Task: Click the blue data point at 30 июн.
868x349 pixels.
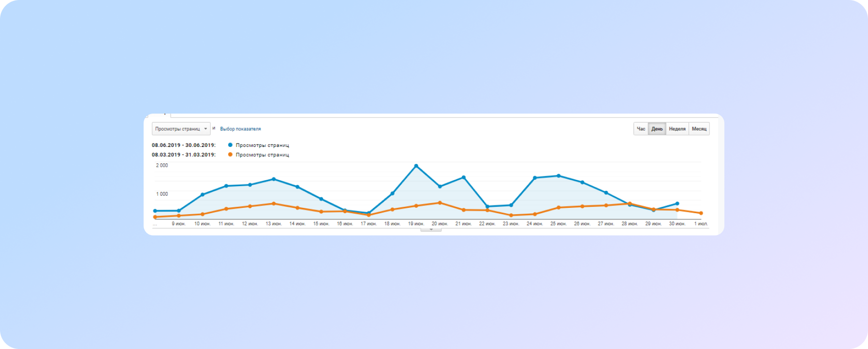Action: pyautogui.click(x=677, y=204)
